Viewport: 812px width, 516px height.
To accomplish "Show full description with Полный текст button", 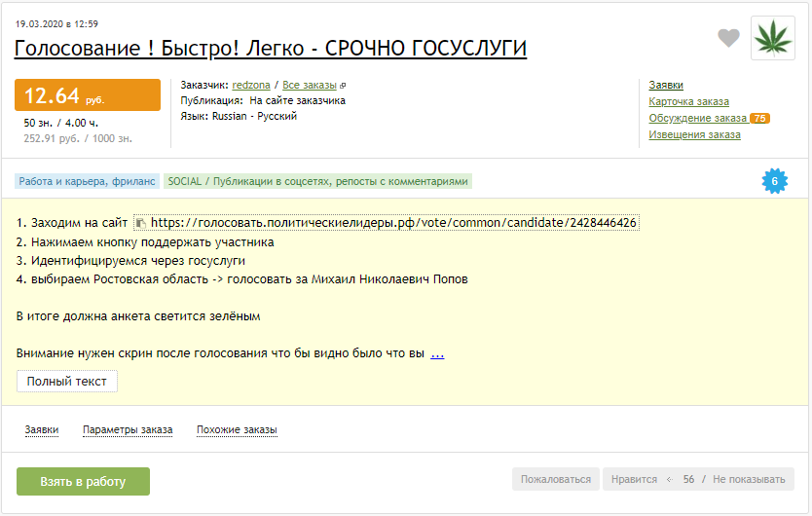I will click(x=67, y=382).
